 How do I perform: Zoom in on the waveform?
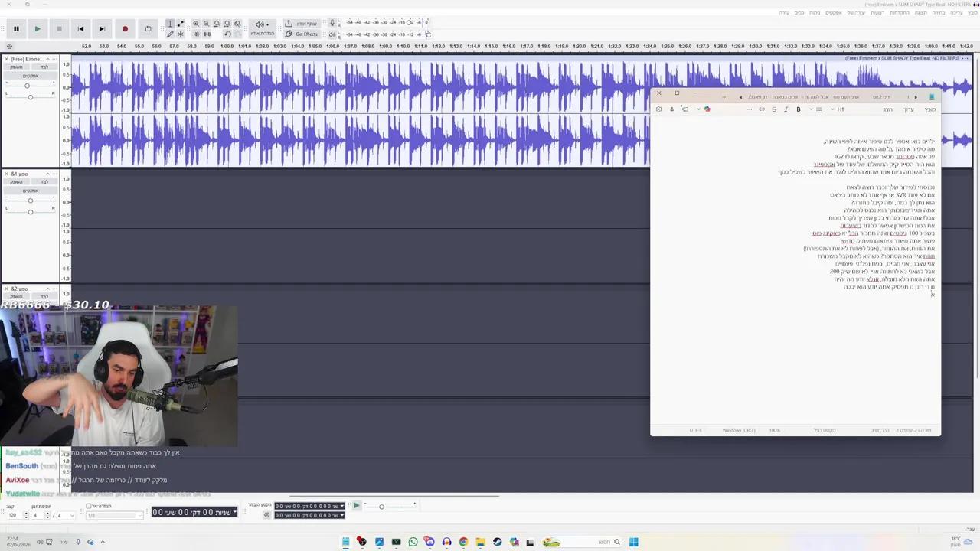(x=196, y=24)
